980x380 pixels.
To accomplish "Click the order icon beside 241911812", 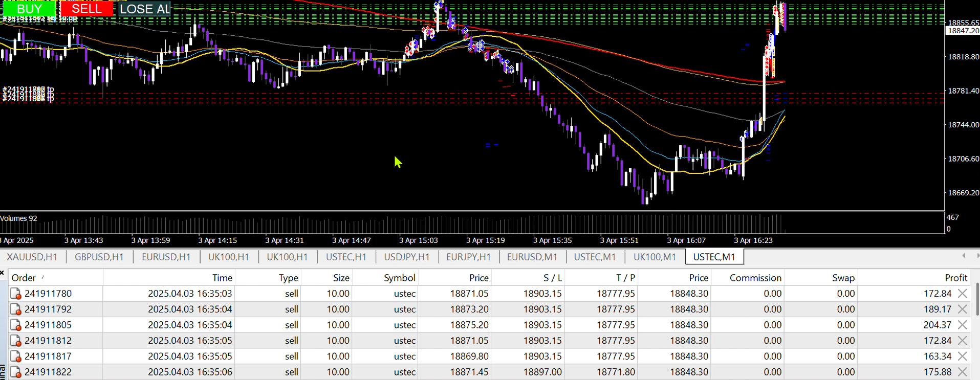I will [16, 341].
